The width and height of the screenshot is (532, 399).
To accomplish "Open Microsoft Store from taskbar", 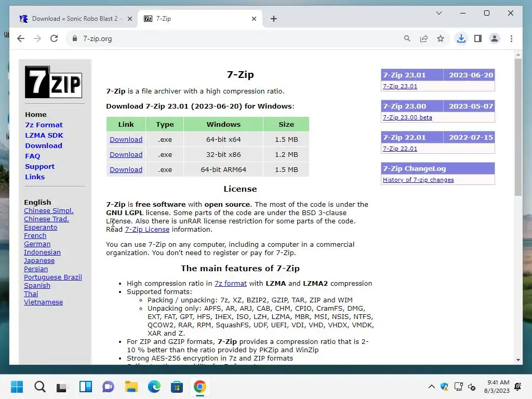I will pyautogui.click(x=177, y=387).
